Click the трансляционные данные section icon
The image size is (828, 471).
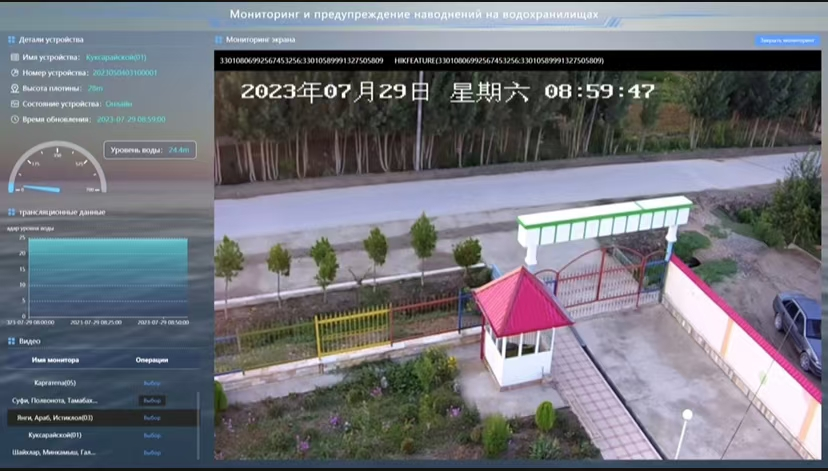[11, 212]
